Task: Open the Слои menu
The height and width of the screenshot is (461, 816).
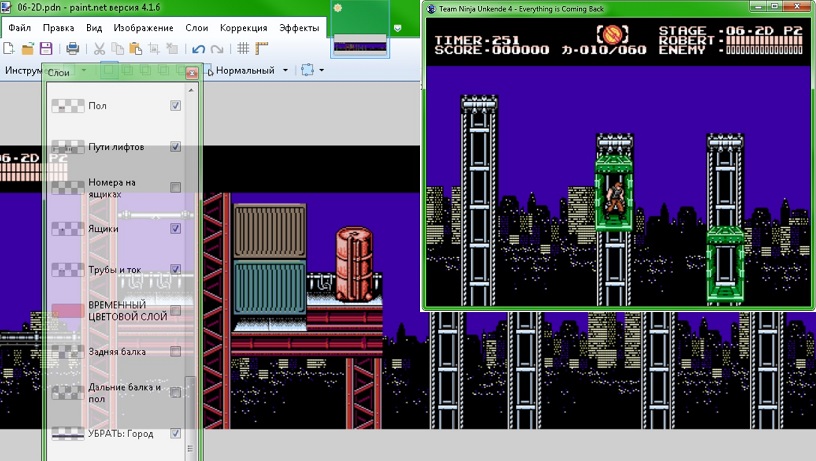Action: click(x=197, y=28)
